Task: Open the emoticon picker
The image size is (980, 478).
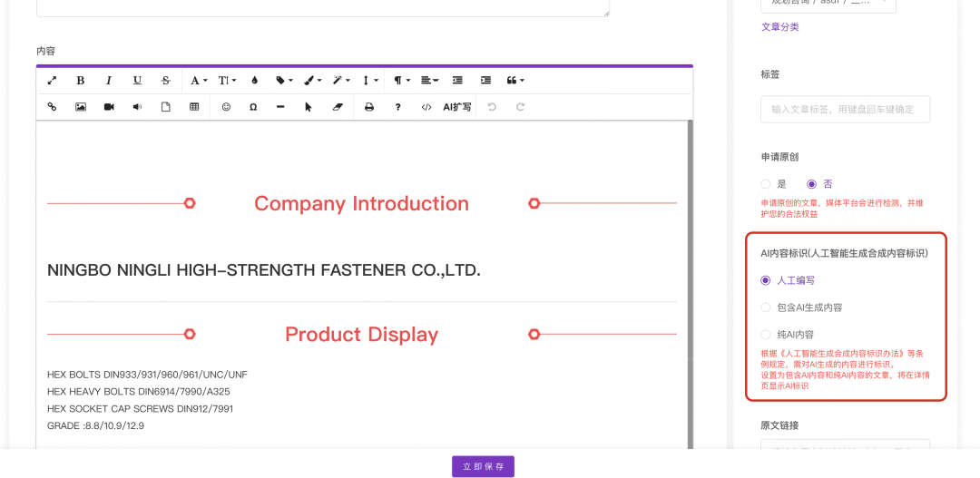Action: 226,107
